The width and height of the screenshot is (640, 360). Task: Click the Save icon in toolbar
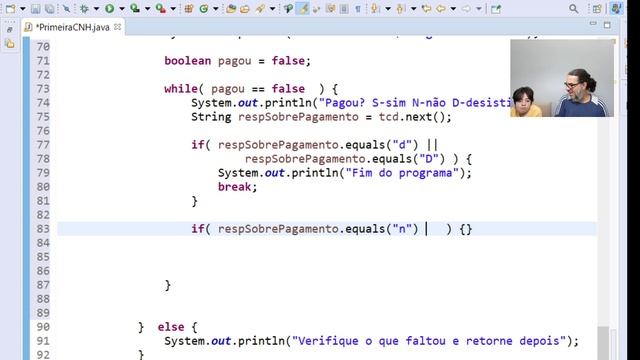36,9
